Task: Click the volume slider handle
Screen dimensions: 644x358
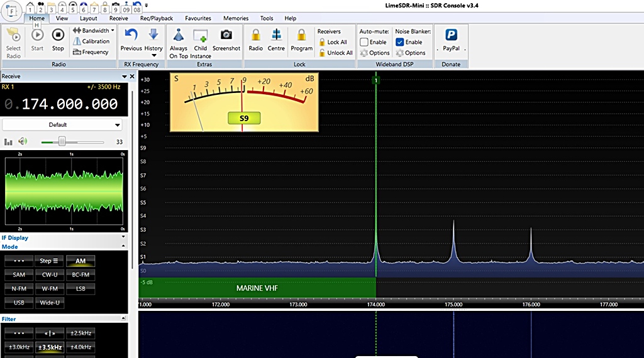Action: 62,142
